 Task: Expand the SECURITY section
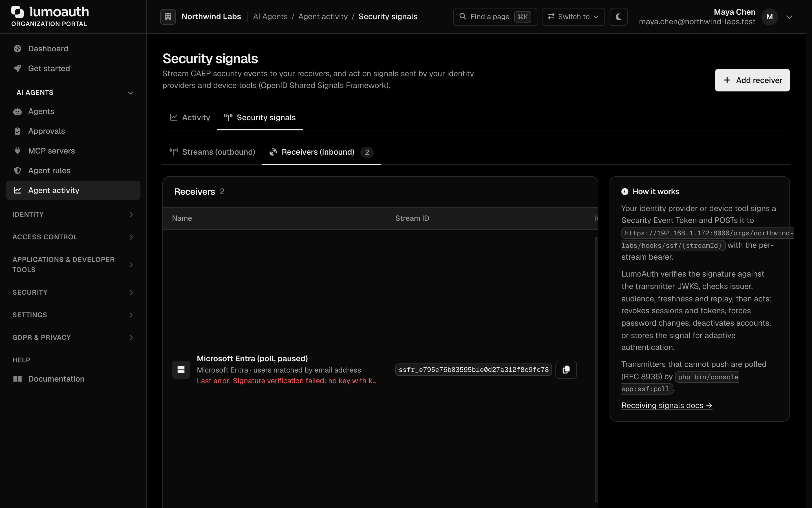click(73, 293)
